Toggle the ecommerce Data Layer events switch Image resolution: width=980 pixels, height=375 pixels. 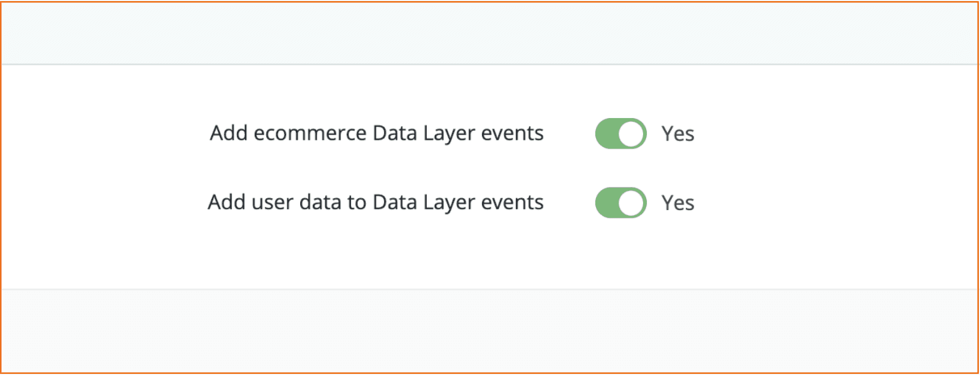[x=620, y=133]
